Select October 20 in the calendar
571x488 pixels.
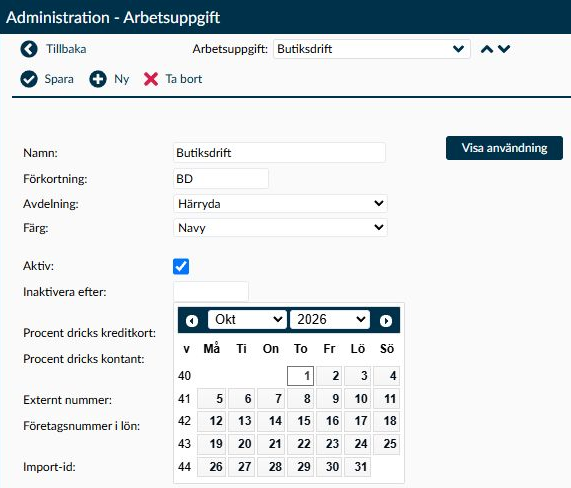pos(241,444)
